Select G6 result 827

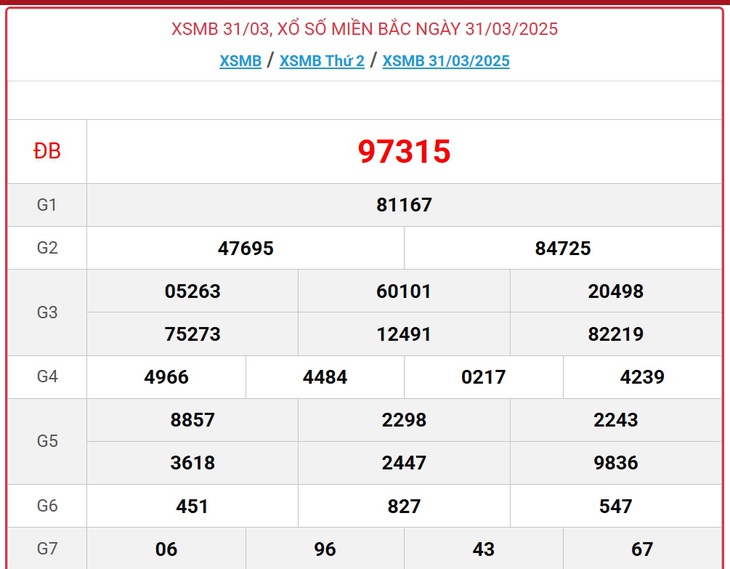pyautogui.click(x=404, y=506)
